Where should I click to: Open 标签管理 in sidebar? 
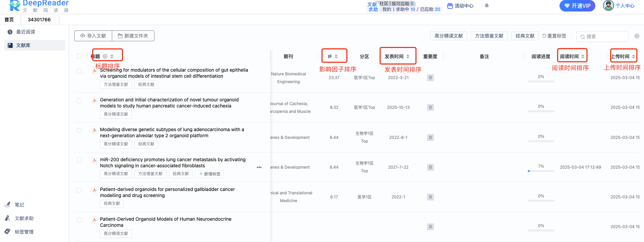[x=24, y=232]
